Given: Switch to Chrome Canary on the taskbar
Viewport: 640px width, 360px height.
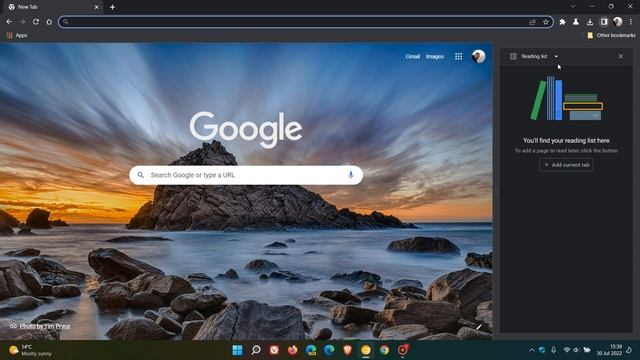Looking at the screenshot, I should point(366,350).
